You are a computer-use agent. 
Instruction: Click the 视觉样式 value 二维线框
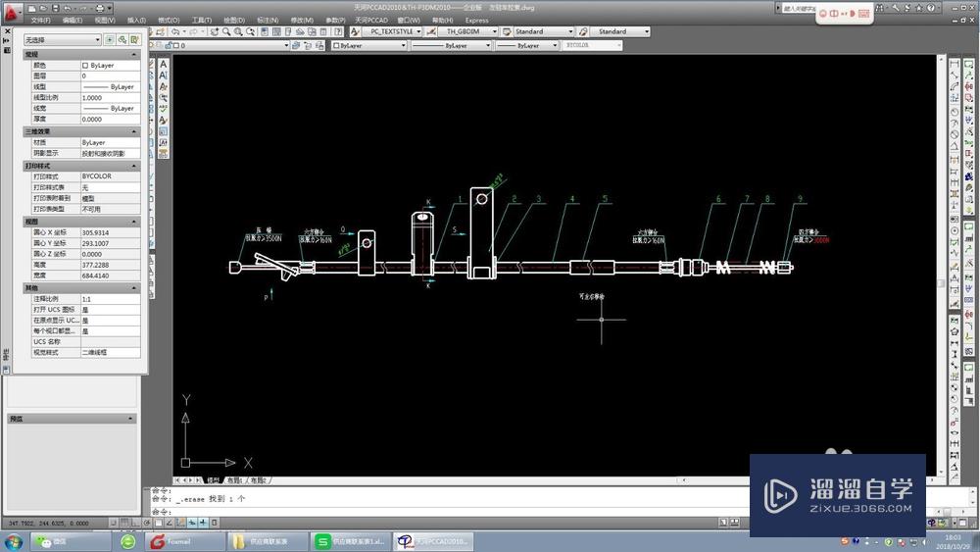coord(110,353)
